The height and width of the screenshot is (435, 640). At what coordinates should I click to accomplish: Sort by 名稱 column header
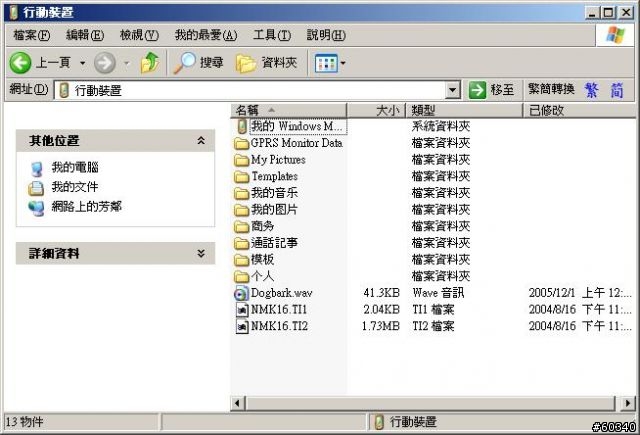pos(289,110)
